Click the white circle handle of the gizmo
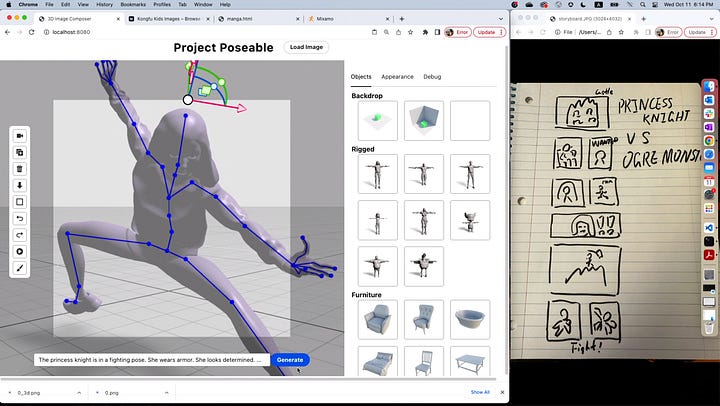The image size is (720, 406). click(x=187, y=99)
